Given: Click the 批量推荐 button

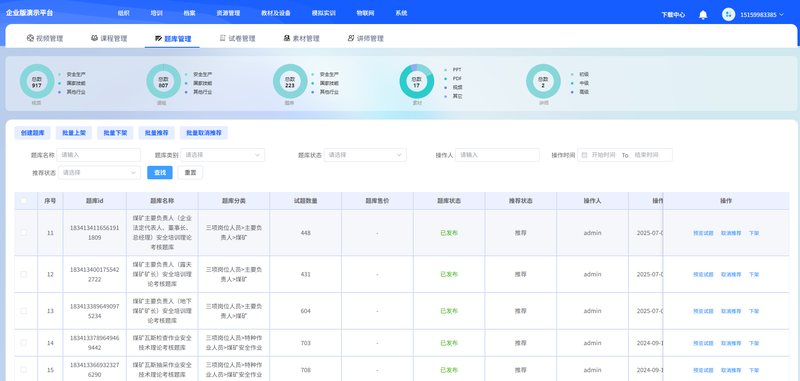Looking at the screenshot, I should click(157, 133).
